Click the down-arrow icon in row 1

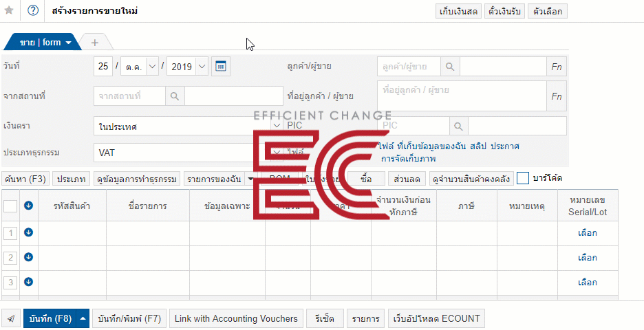pyautogui.click(x=28, y=232)
